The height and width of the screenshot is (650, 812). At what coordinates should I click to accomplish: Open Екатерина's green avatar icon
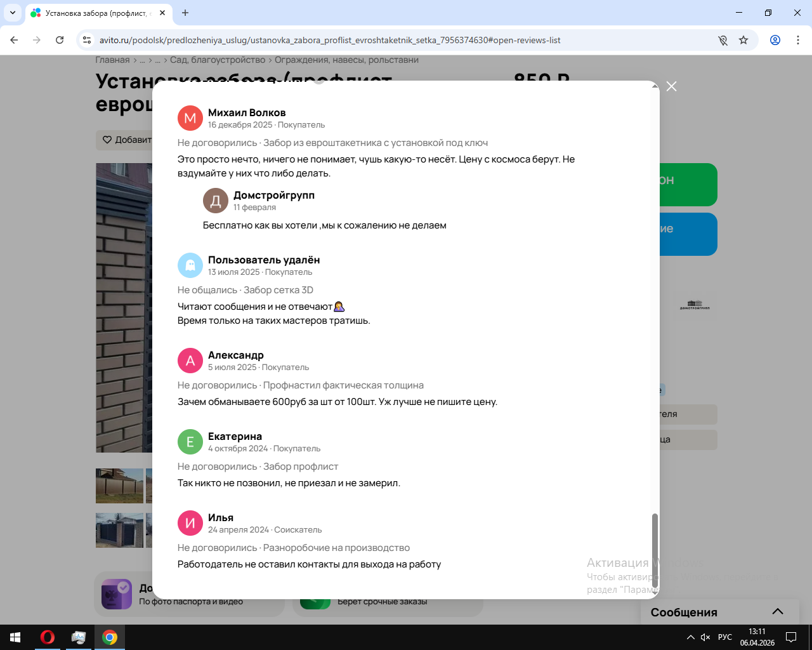click(190, 442)
